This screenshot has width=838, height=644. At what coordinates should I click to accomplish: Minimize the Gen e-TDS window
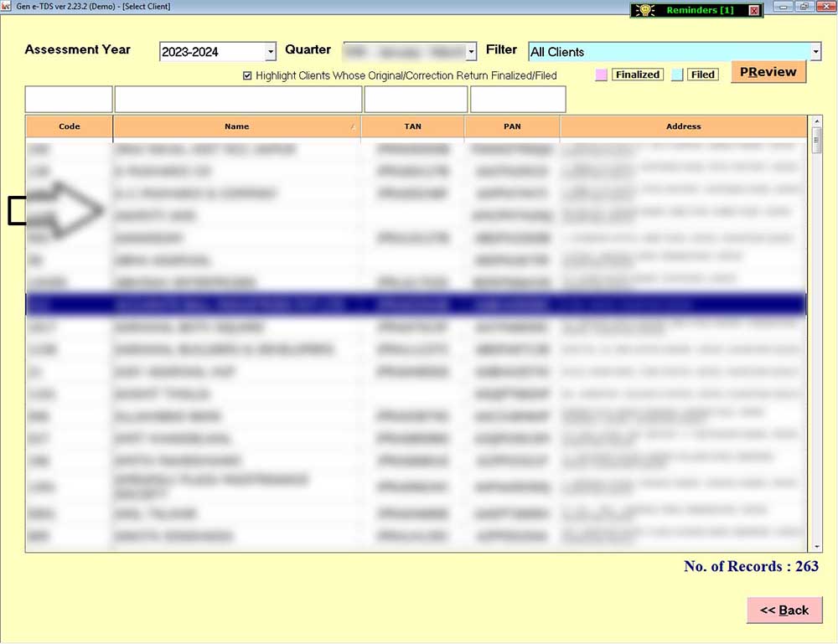point(784,7)
